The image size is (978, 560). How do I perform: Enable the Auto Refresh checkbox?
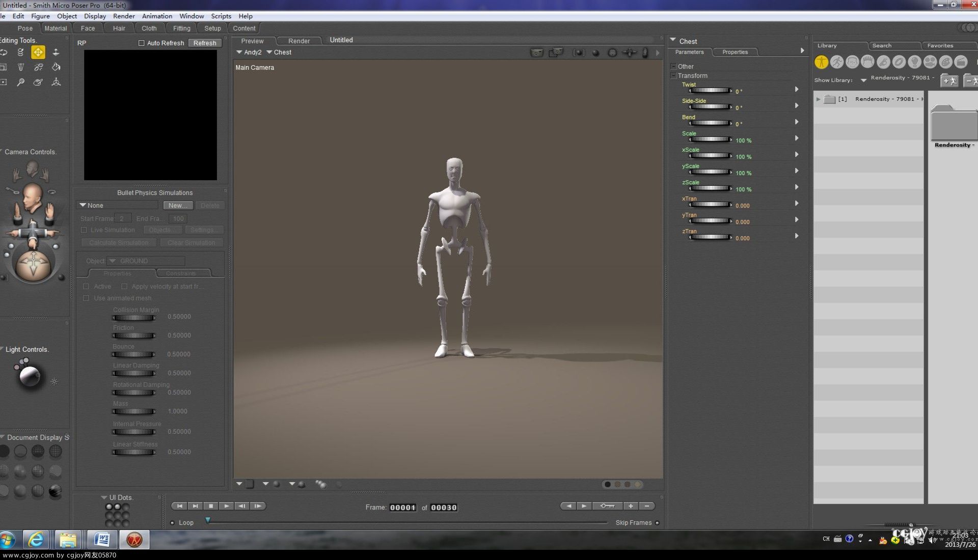tap(142, 43)
